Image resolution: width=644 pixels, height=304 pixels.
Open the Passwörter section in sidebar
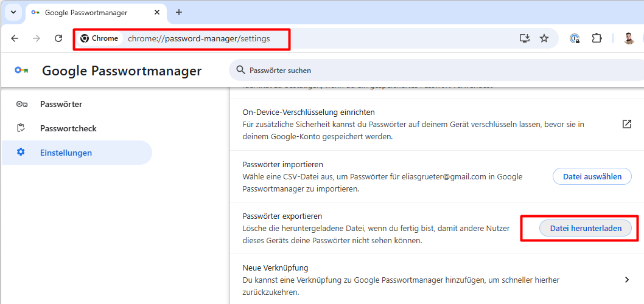(x=61, y=104)
